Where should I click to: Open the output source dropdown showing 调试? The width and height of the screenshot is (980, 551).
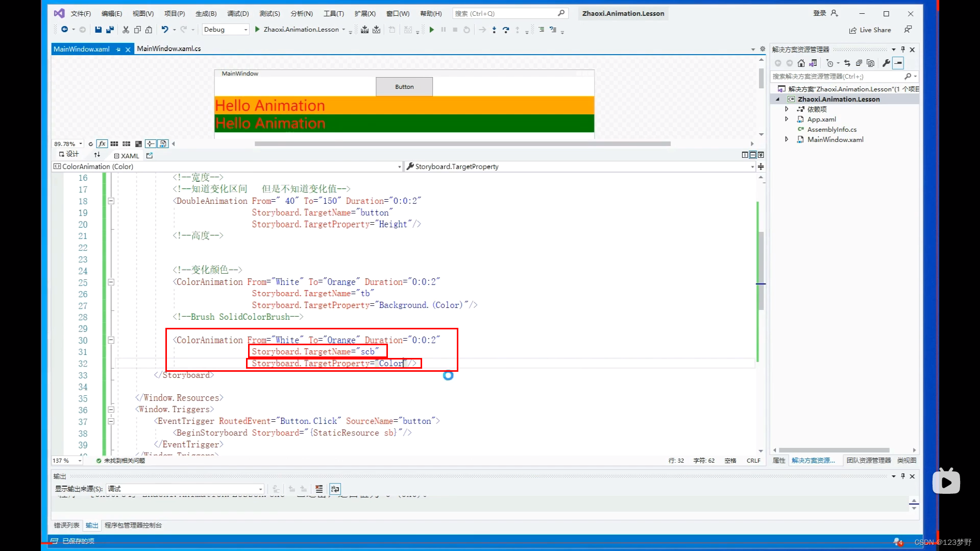click(185, 489)
